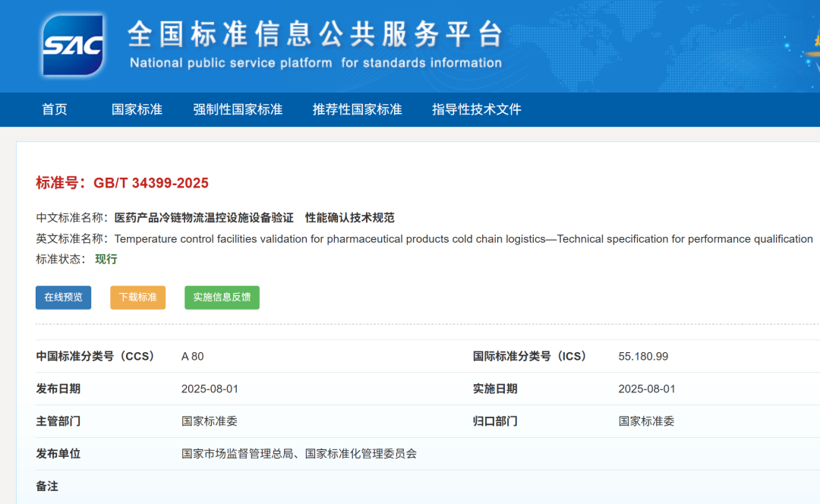Click the 发布单位 value 国家市场监督管理总局
The image size is (820, 504).
237,454
